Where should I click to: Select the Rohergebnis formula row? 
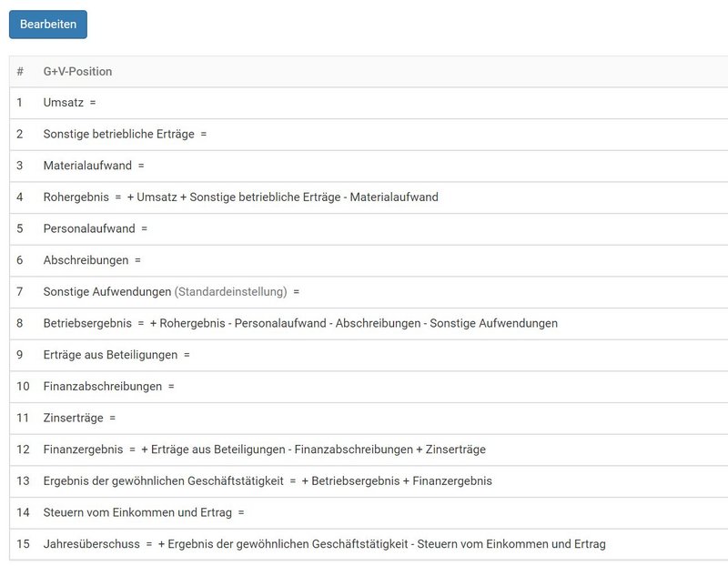(x=240, y=197)
